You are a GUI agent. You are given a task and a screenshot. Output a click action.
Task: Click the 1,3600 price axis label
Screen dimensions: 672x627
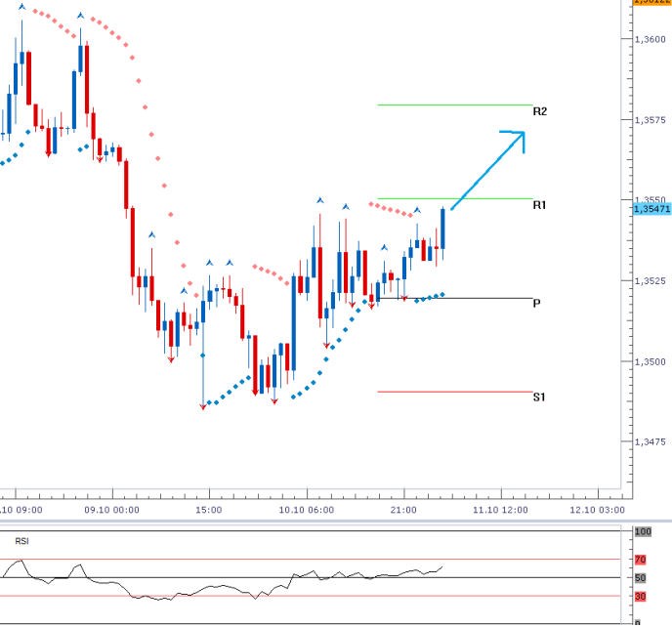[651, 39]
